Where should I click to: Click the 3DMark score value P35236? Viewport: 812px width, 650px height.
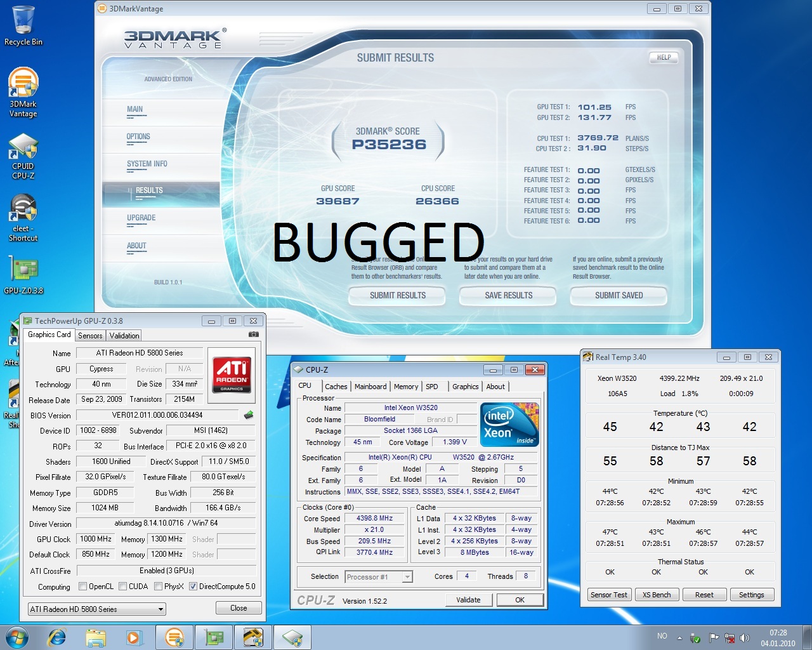389,145
